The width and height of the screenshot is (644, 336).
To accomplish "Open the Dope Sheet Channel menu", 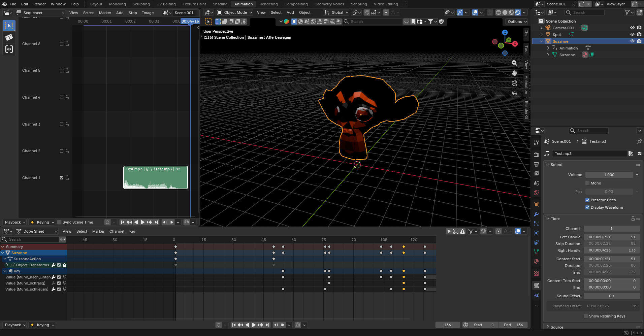I will [x=117, y=231].
